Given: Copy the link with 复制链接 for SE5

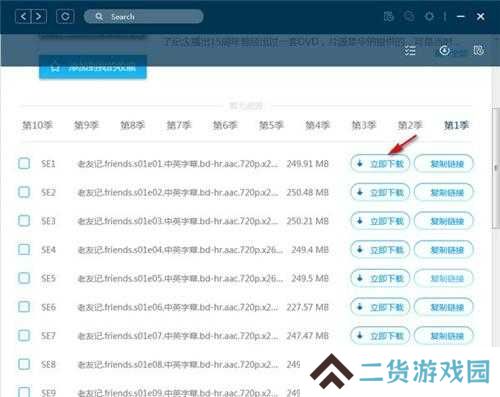Looking at the screenshot, I should tap(444, 278).
